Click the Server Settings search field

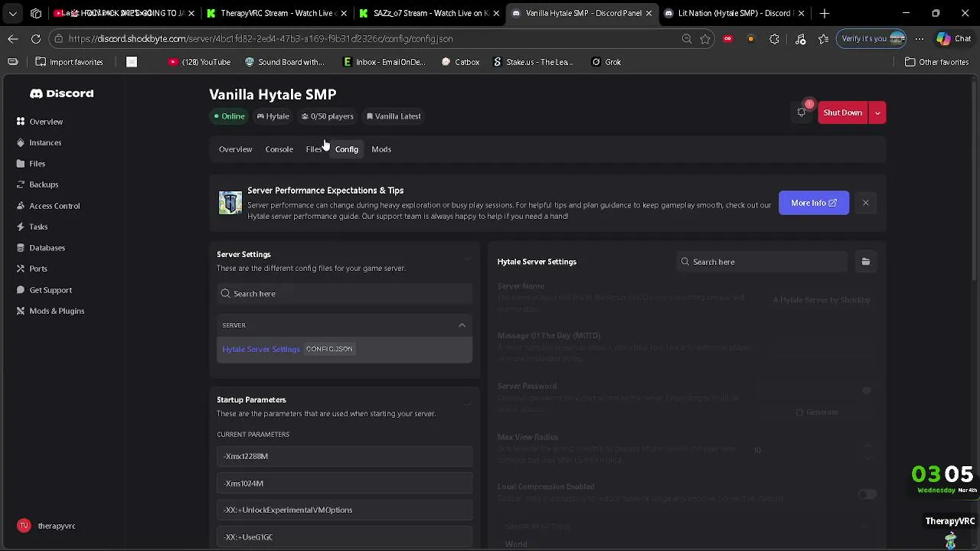[x=345, y=294]
